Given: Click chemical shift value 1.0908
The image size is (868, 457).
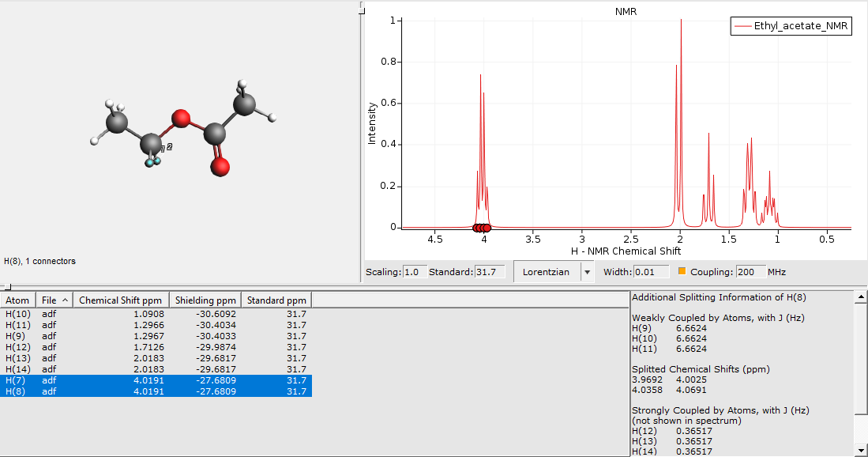Looking at the screenshot, I should click(148, 314).
